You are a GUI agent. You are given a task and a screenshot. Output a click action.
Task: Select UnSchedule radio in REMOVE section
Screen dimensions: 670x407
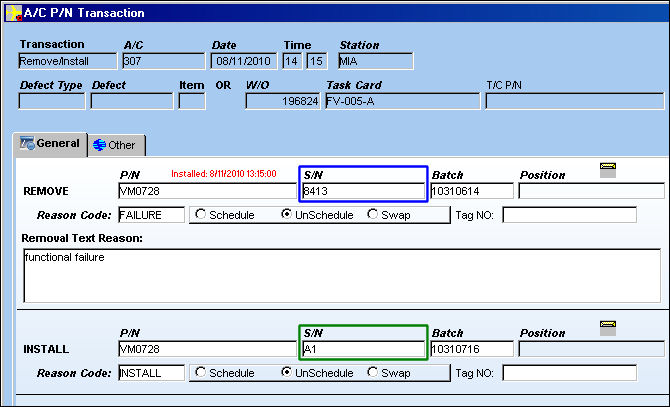click(286, 214)
